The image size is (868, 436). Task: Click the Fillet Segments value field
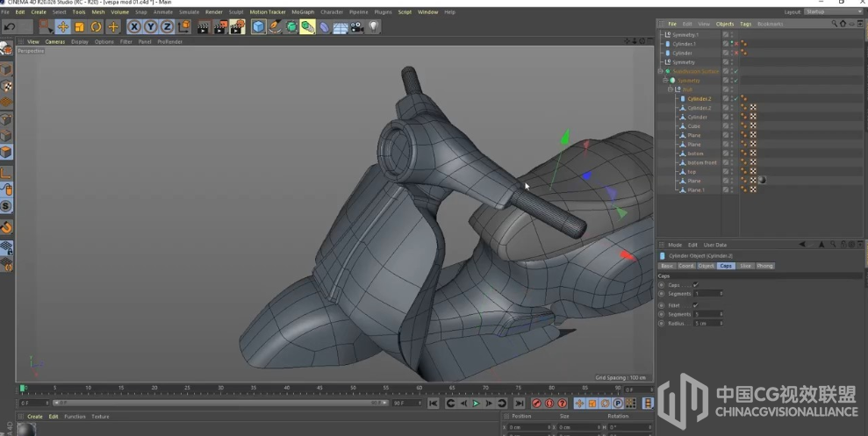point(708,314)
